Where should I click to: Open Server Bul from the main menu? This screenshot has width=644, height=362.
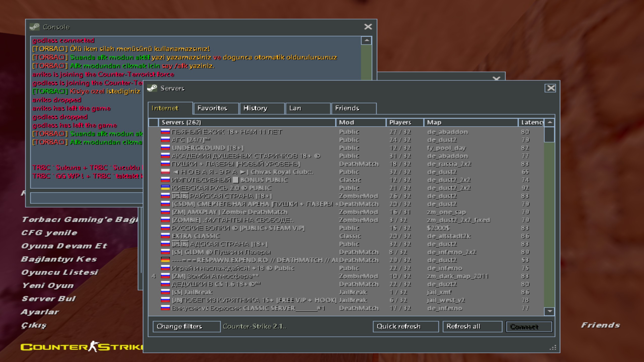pyautogui.click(x=49, y=299)
